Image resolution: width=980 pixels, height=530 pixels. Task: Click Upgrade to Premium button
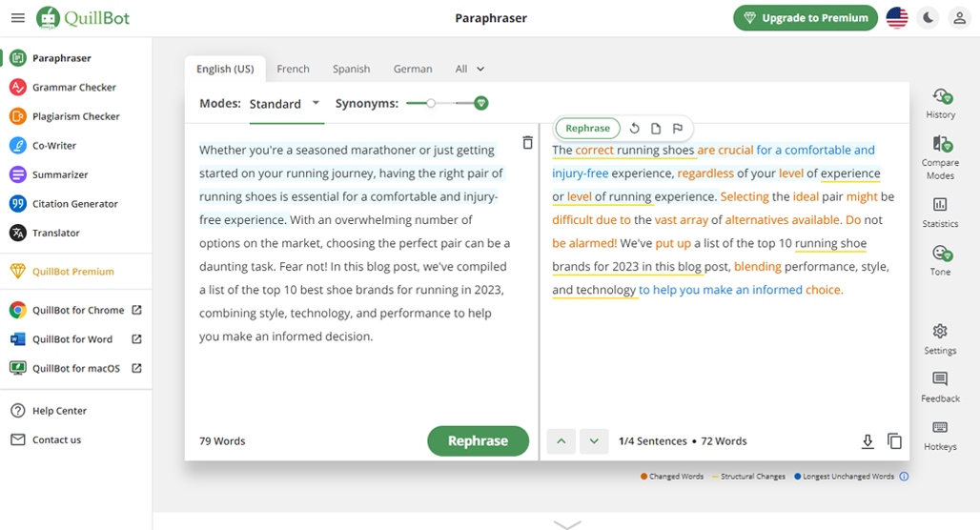(x=806, y=18)
